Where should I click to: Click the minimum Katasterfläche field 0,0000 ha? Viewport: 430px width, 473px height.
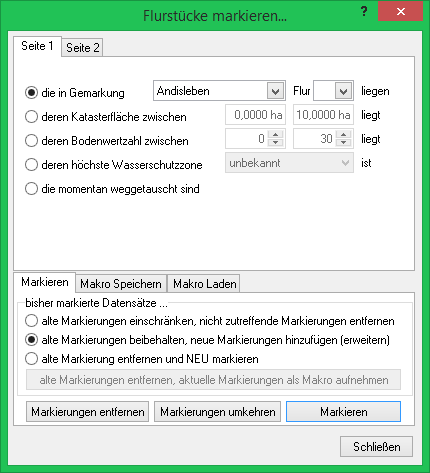click(x=255, y=115)
